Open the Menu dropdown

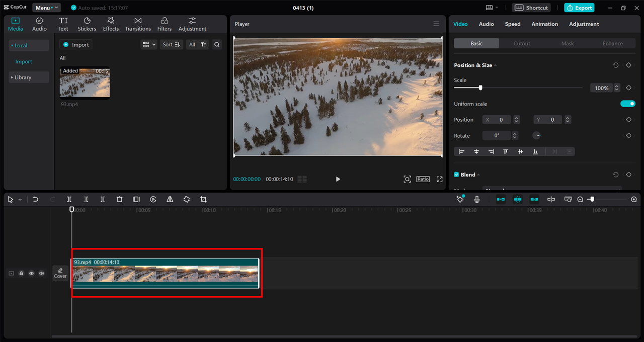46,8
